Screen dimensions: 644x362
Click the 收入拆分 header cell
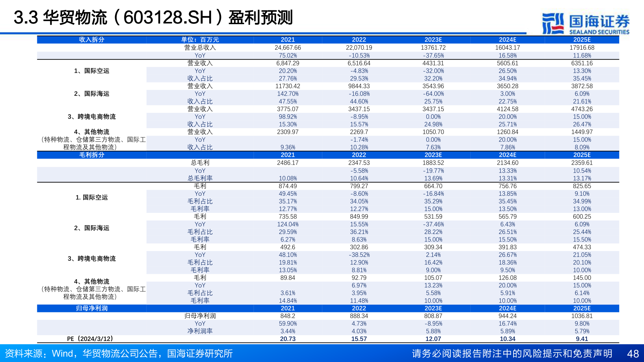[92, 40]
